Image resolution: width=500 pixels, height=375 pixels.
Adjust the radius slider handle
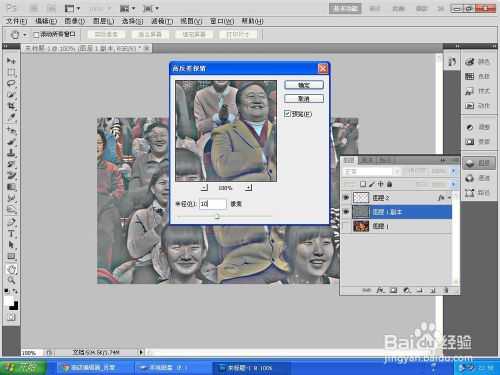[217, 217]
